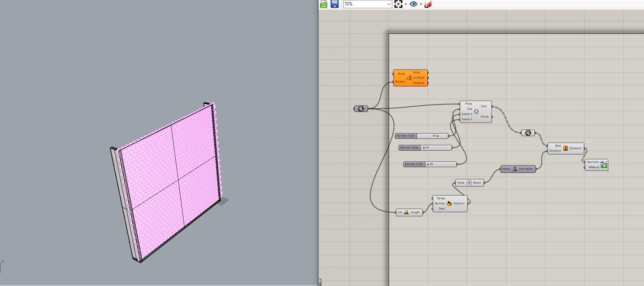Screen dimensions: 644x286
Task: Adjust the Number Slider showing 70
Action: pyautogui.click(x=422, y=136)
